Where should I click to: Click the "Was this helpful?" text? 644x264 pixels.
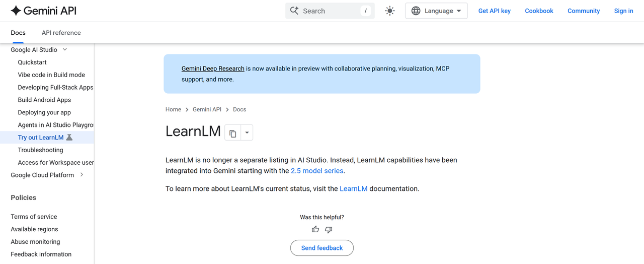pos(322,217)
